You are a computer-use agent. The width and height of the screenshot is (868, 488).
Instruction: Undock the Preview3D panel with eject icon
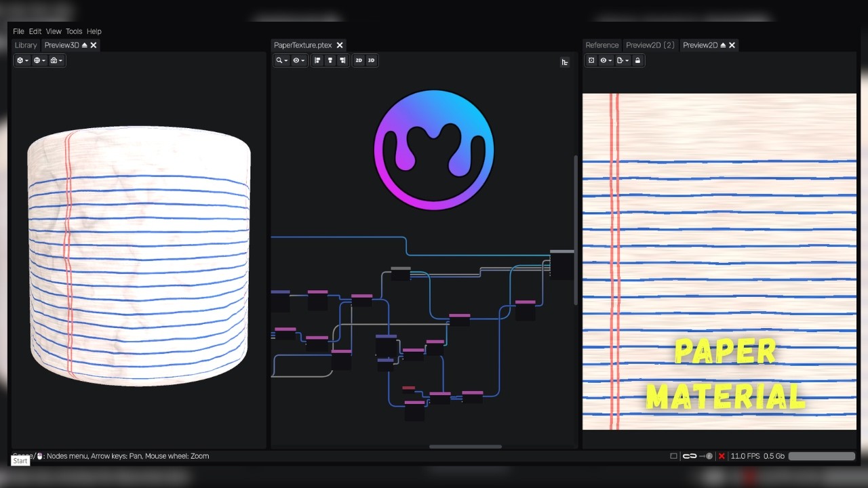[x=85, y=45]
